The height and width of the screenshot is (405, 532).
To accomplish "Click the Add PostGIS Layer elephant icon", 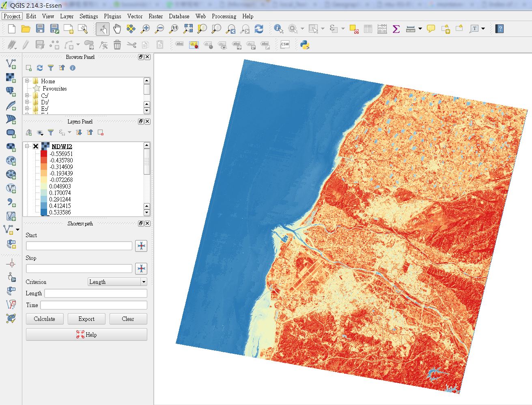I will [x=11, y=91].
